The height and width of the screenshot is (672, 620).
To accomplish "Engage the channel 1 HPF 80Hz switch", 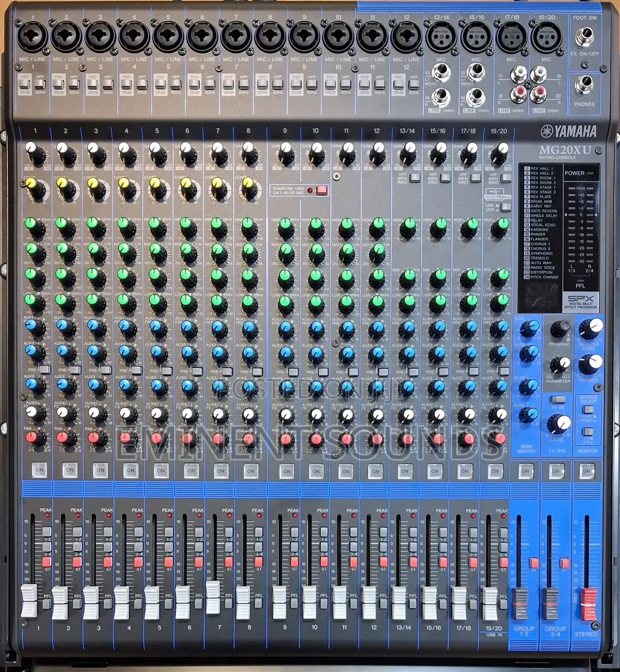I will [x=40, y=84].
